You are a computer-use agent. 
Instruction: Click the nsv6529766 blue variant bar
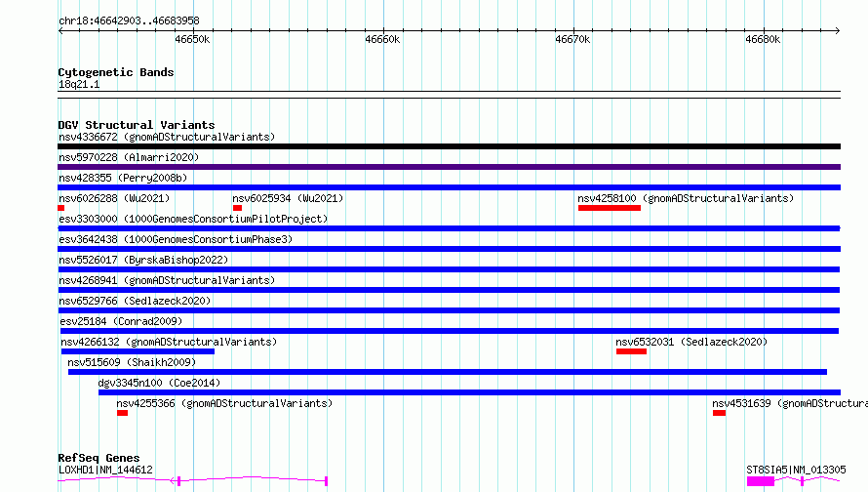click(449, 310)
